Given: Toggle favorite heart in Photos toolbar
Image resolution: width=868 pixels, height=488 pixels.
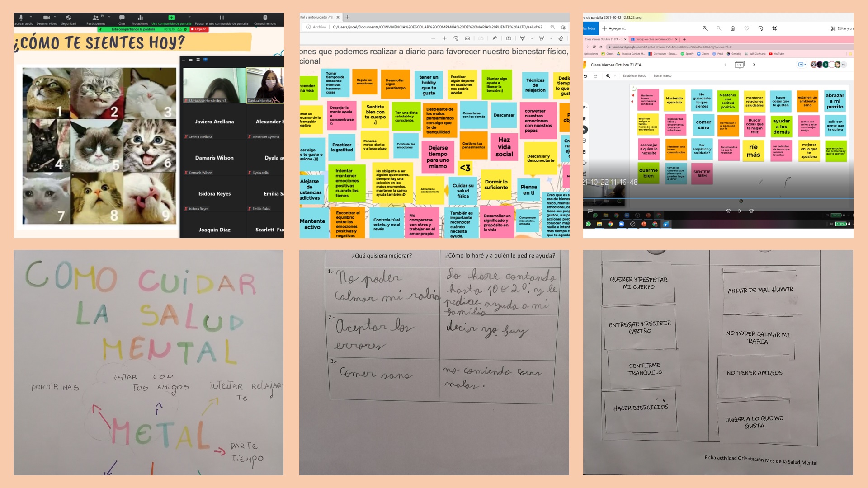Looking at the screenshot, I should coord(746,28).
